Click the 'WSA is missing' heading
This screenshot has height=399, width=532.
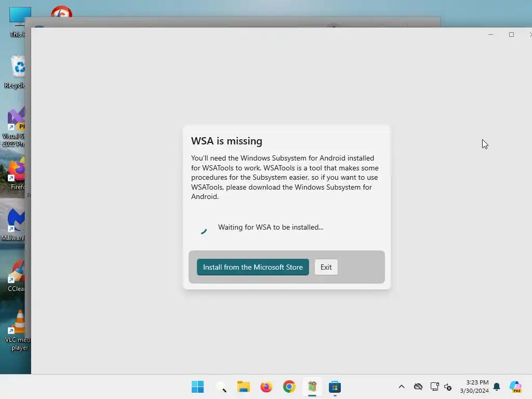[227, 141]
